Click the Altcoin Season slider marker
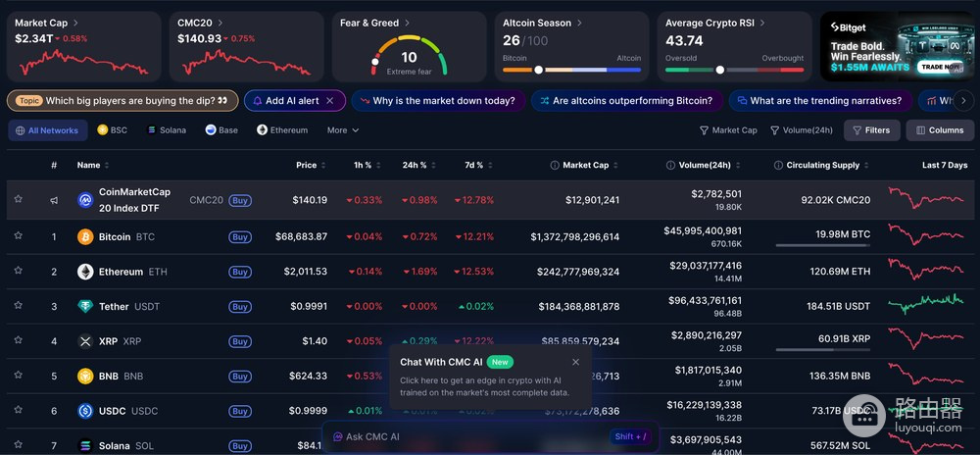The width and height of the screenshot is (980, 455). (x=538, y=70)
